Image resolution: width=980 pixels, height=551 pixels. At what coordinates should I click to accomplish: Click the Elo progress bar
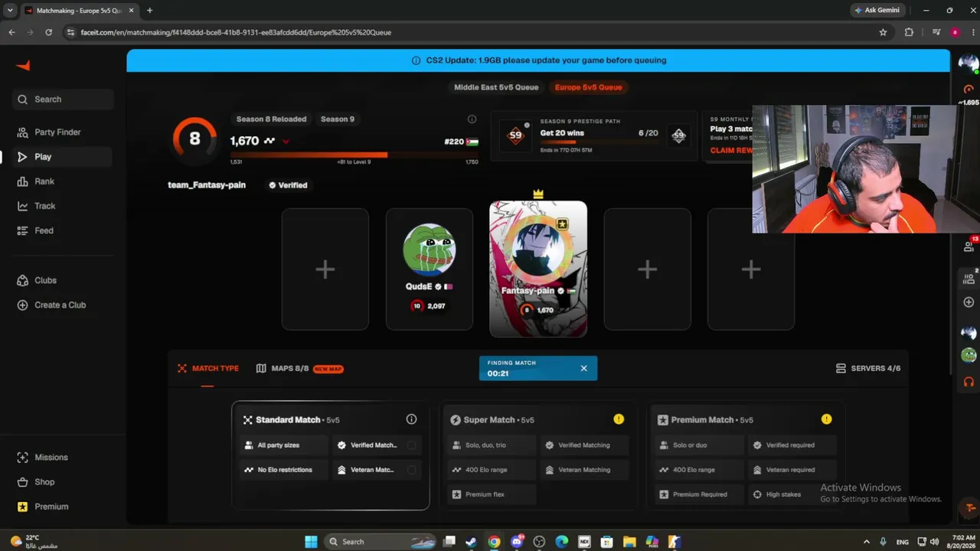354,155
